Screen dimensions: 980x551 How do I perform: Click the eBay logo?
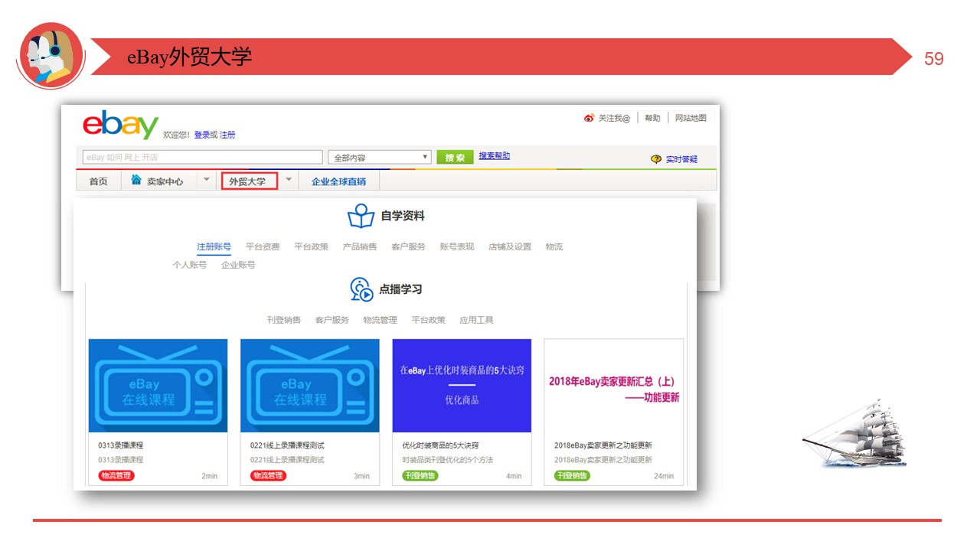(120, 125)
